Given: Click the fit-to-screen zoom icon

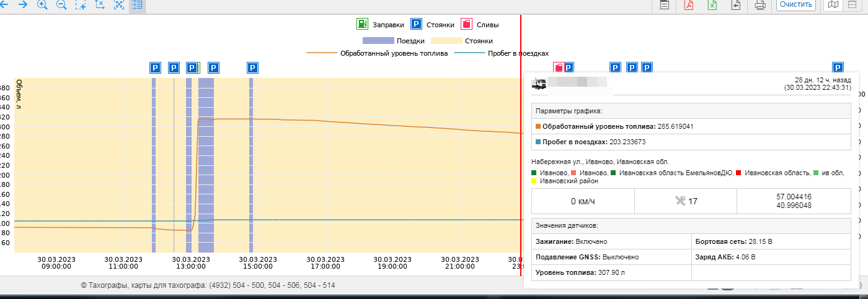Looking at the screenshot, I should [x=119, y=5].
